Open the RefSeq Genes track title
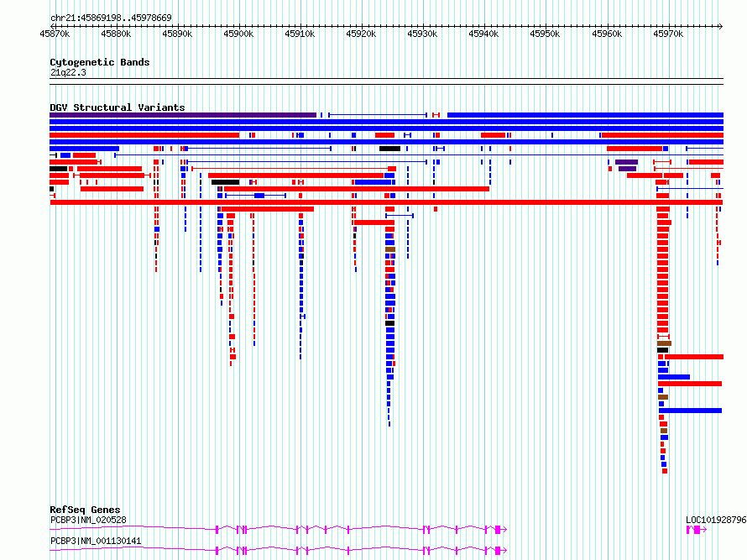This screenshot has height=560, width=747. pos(85,510)
